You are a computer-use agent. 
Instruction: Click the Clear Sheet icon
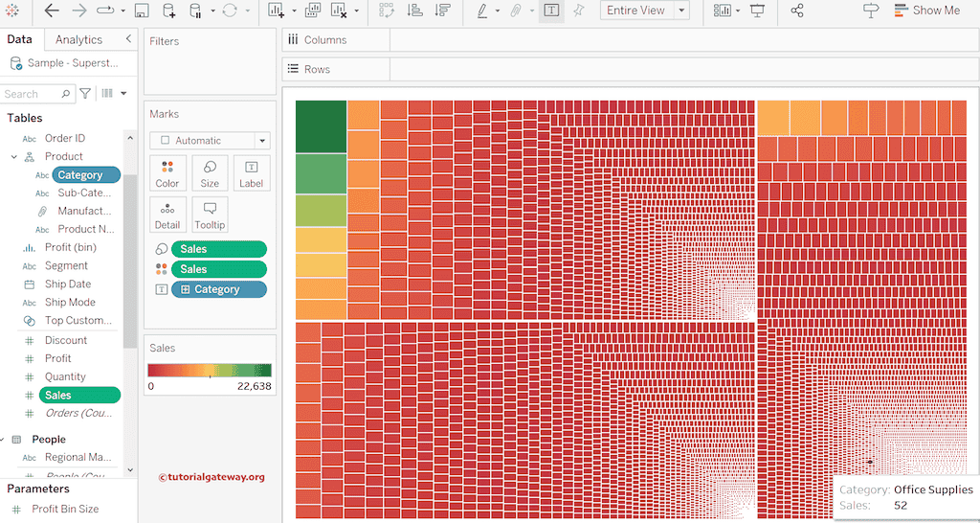(x=338, y=11)
